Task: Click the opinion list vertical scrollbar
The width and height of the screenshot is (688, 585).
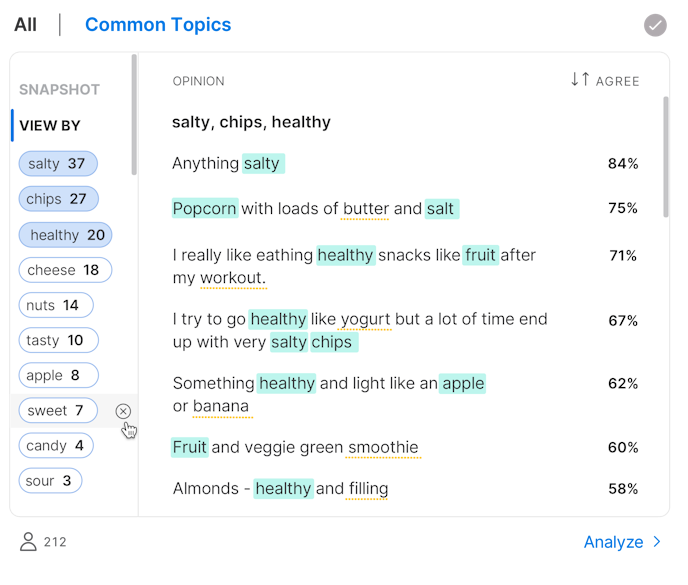Action: [x=666, y=157]
